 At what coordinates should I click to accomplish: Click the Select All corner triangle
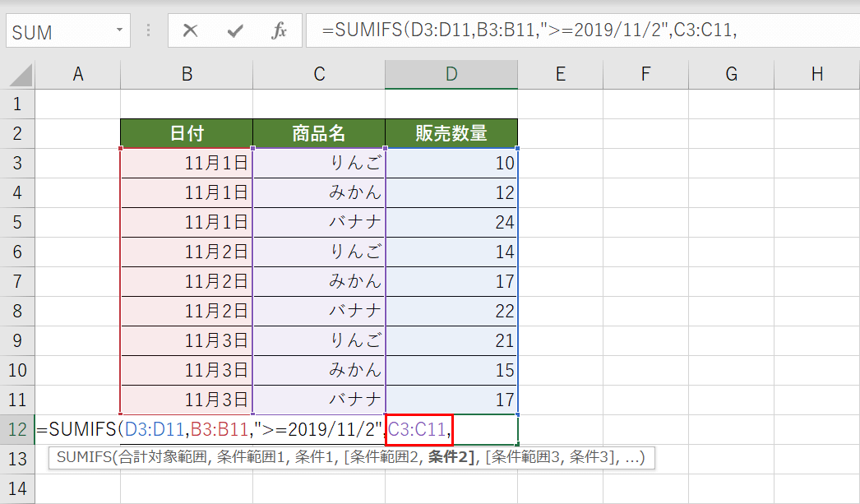(20, 75)
